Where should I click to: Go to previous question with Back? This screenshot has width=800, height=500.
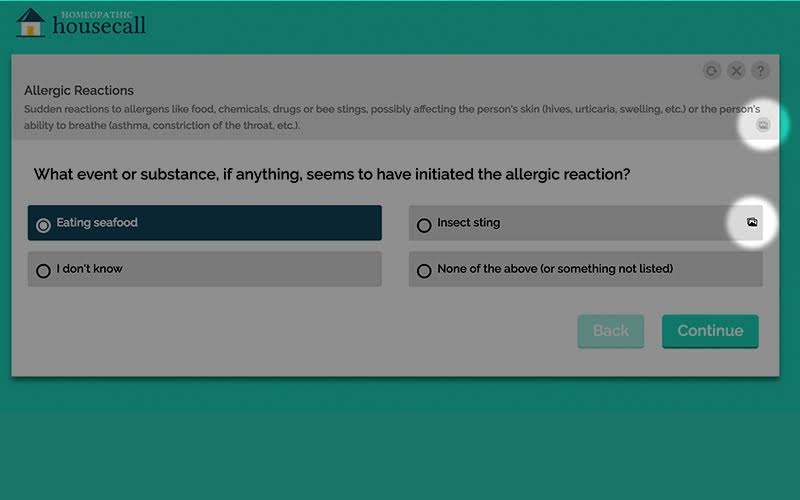[x=611, y=331]
